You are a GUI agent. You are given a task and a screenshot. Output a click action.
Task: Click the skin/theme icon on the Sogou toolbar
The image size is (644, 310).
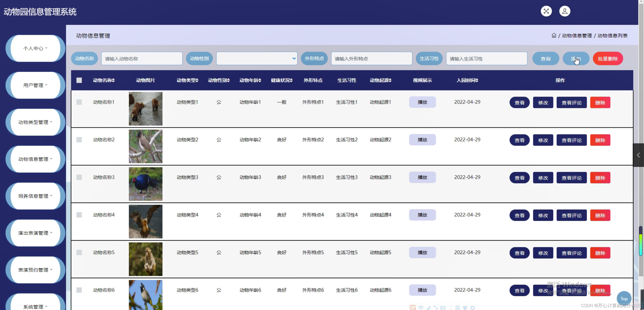pyautogui.click(x=465, y=308)
